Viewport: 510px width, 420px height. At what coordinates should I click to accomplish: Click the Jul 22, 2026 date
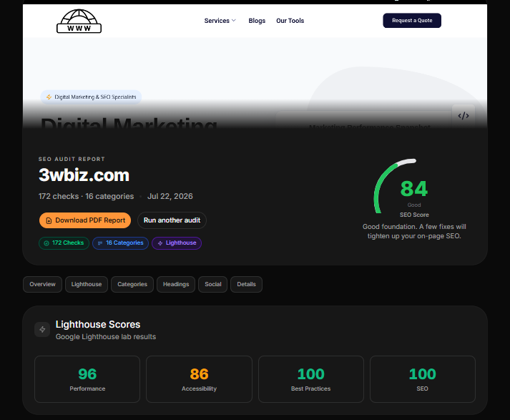click(x=170, y=197)
